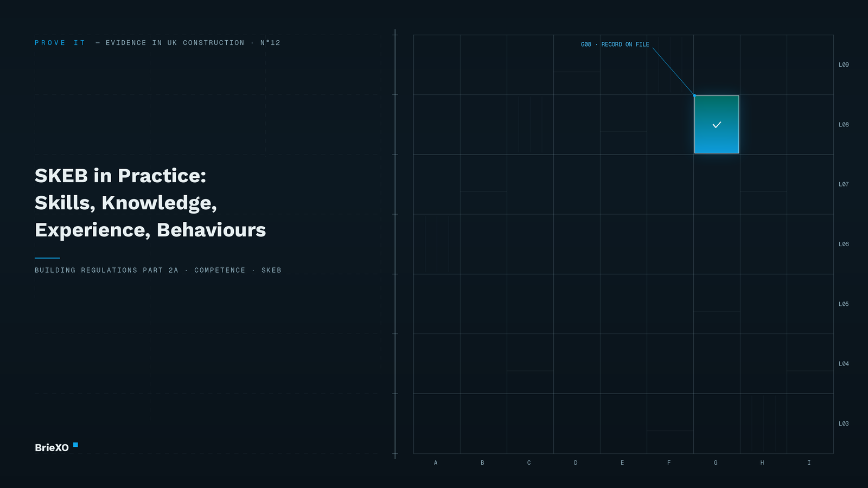Click the 'G08 · RECORD ON FILE' callout label
Image resolution: width=868 pixels, height=488 pixels.
click(x=615, y=44)
